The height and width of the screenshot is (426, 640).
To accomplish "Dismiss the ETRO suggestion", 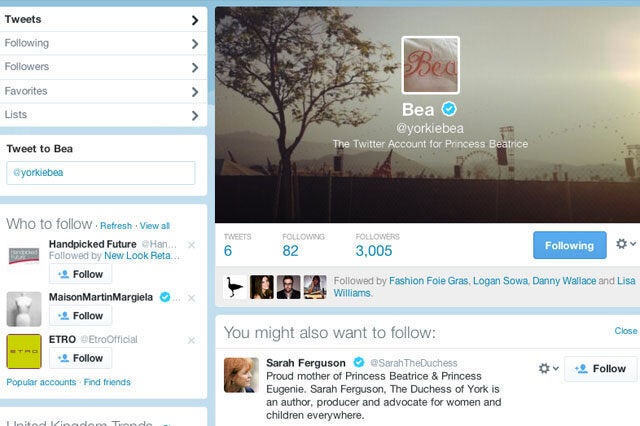I will [x=191, y=340].
